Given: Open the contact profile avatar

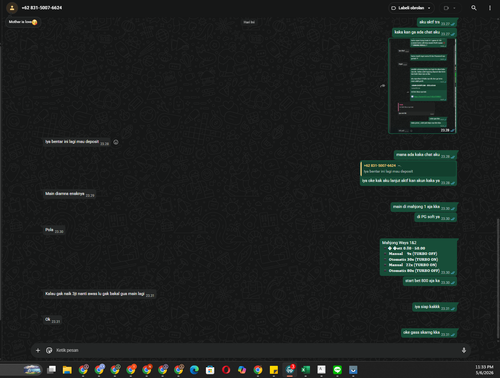Looking at the screenshot, I should [12, 8].
